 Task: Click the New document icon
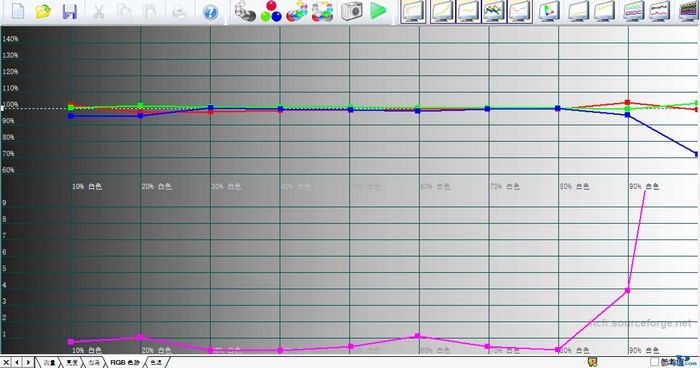18,11
